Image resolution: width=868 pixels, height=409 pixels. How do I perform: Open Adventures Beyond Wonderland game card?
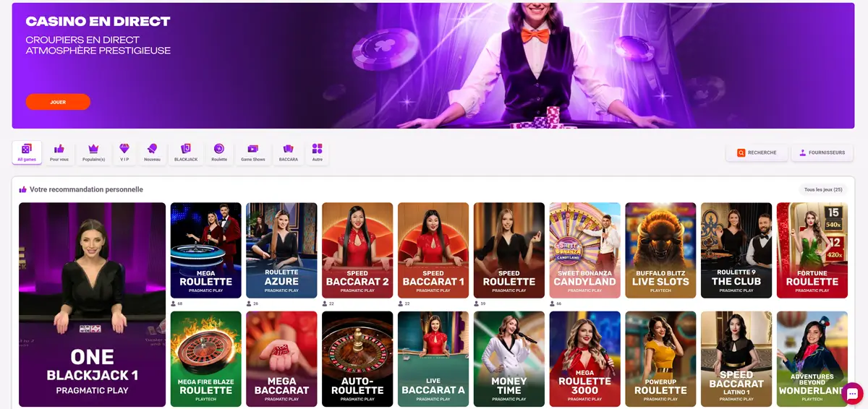pos(812,358)
